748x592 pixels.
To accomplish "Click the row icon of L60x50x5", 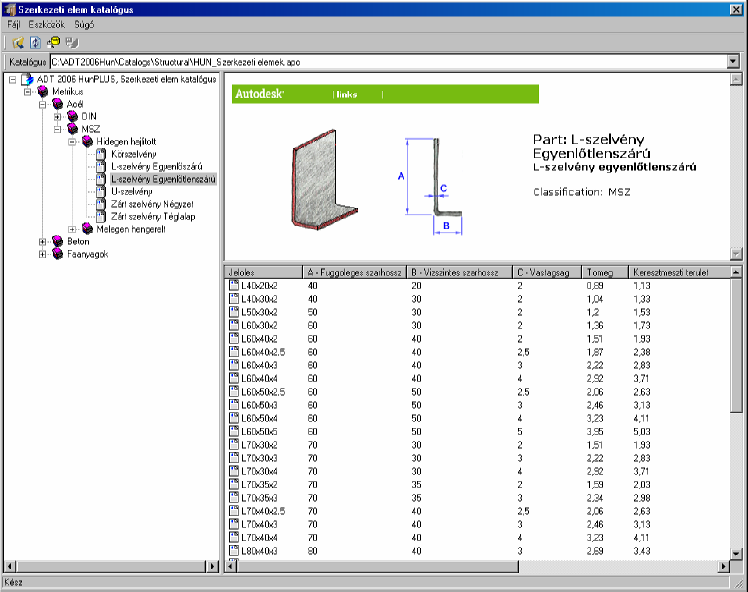I will (234, 431).
